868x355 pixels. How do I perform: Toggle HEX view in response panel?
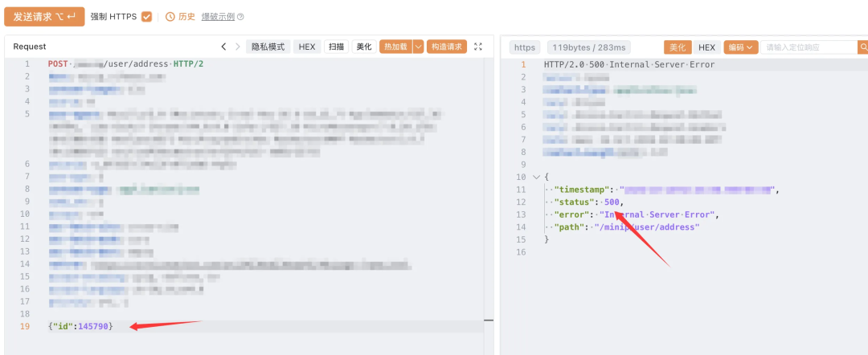pyautogui.click(x=707, y=47)
